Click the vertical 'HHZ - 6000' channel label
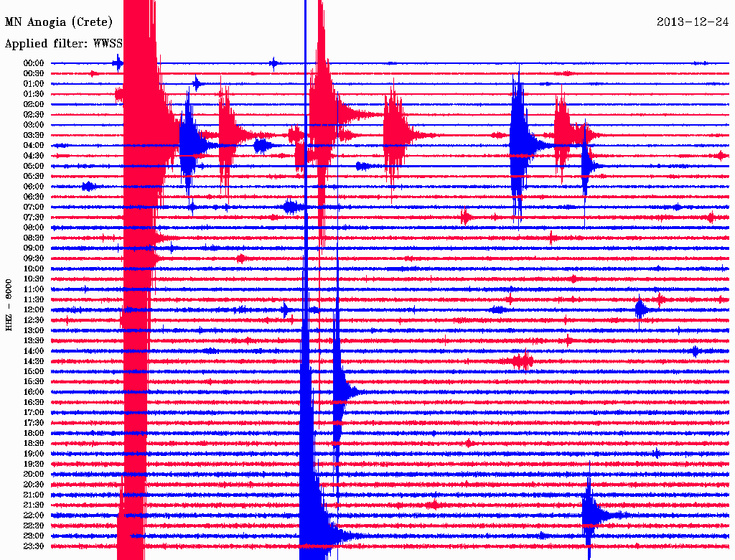The height and width of the screenshot is (560, 735). [x=9, y=305]
